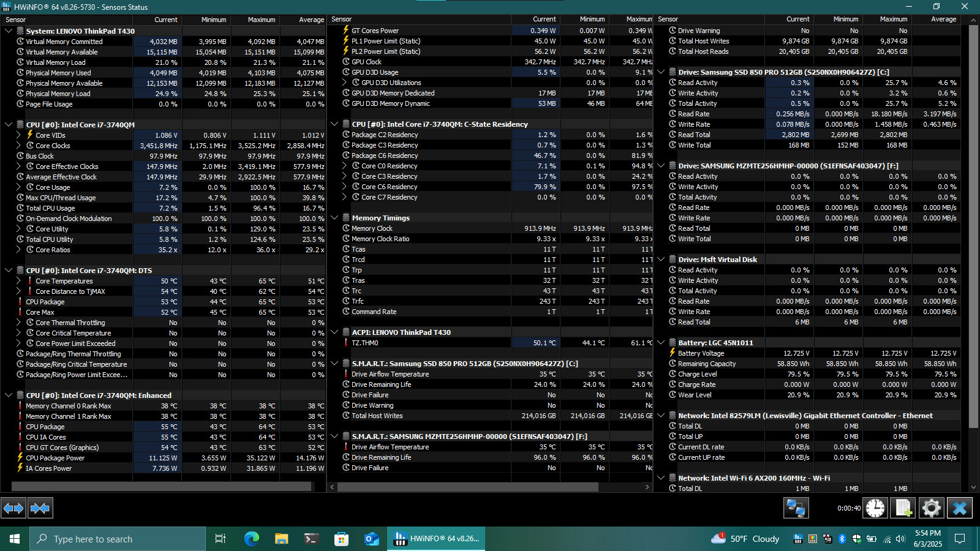
Task: Collapse the Battery: LGC 45N1011 section
Action: point(661,342)
